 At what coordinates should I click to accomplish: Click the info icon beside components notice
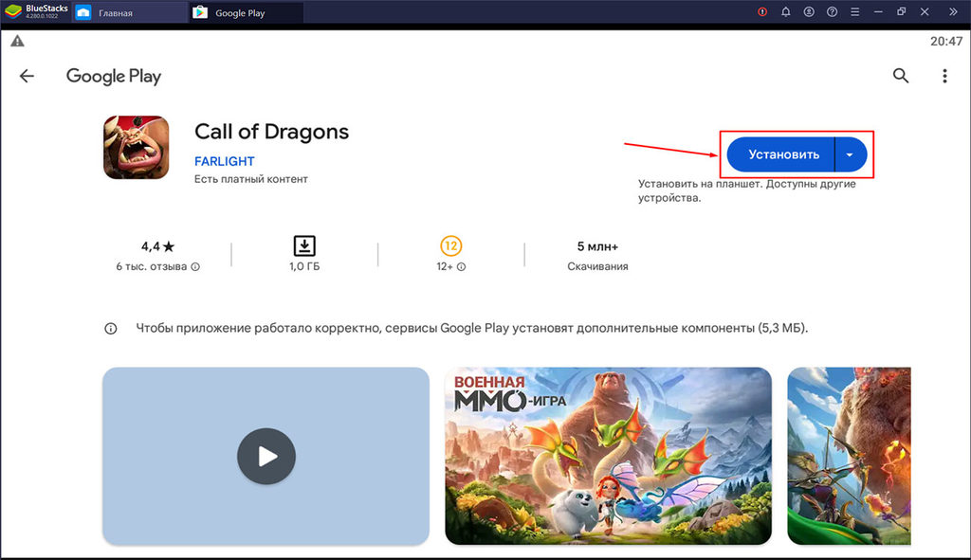(110, 329)
